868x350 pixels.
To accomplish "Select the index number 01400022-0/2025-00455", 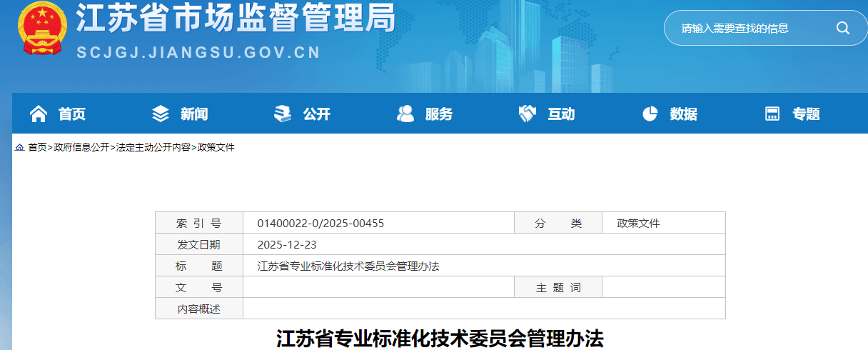I will pos(321,224).
